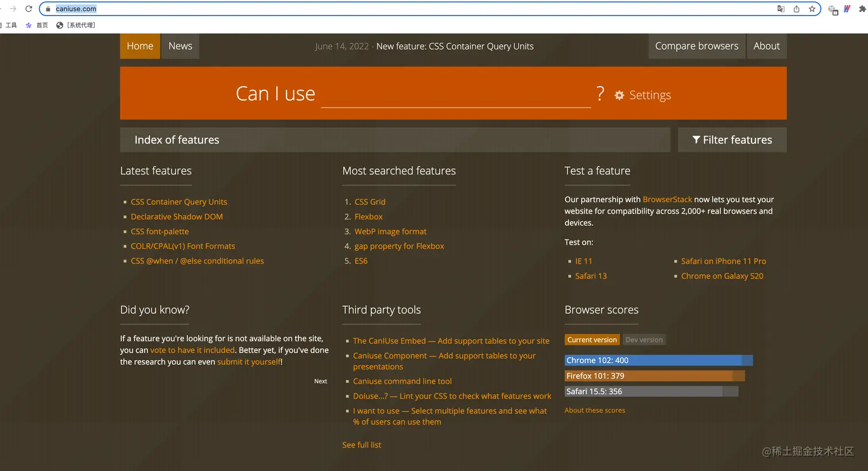This screenshot has width=868, height=471.
Task: Open The CanIUse Embed tool link
Action: point(451,341)
